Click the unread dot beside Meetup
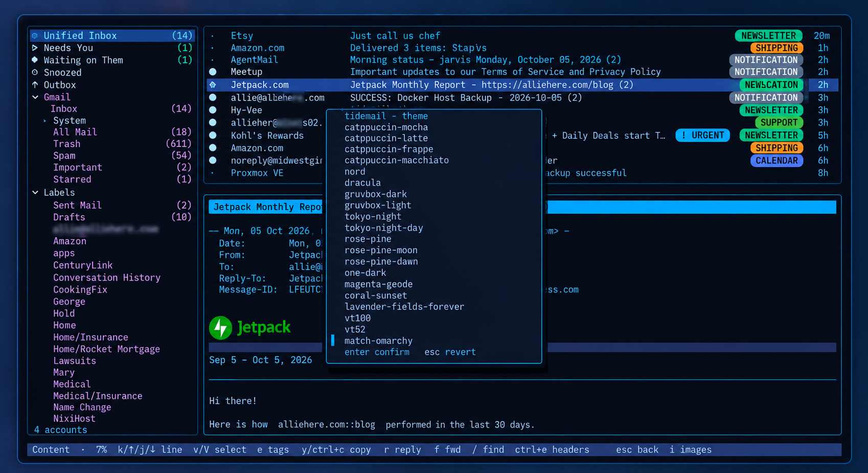The image size is (868, 473). [213, 72]
